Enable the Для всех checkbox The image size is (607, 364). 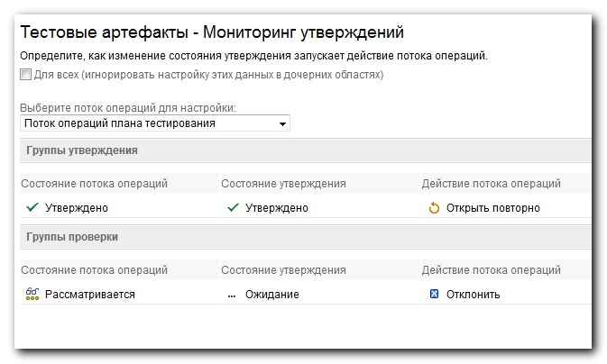tap(25, 74)
